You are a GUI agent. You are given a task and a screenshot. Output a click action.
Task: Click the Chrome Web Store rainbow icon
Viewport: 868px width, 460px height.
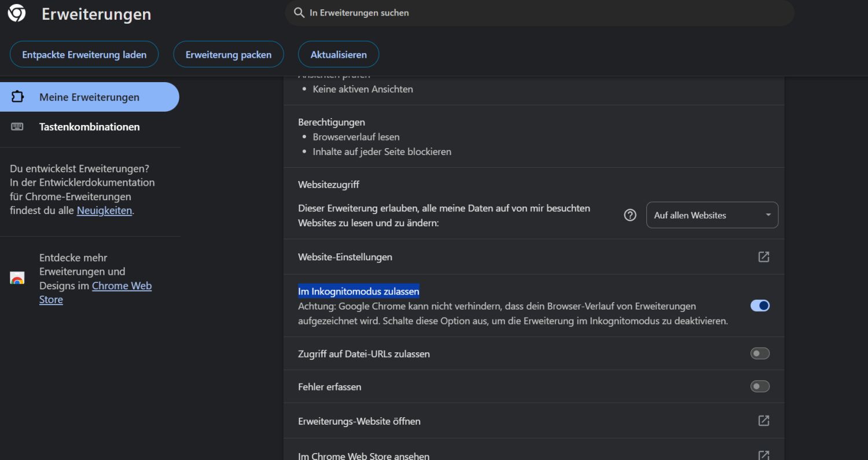(x=17, y=278)
